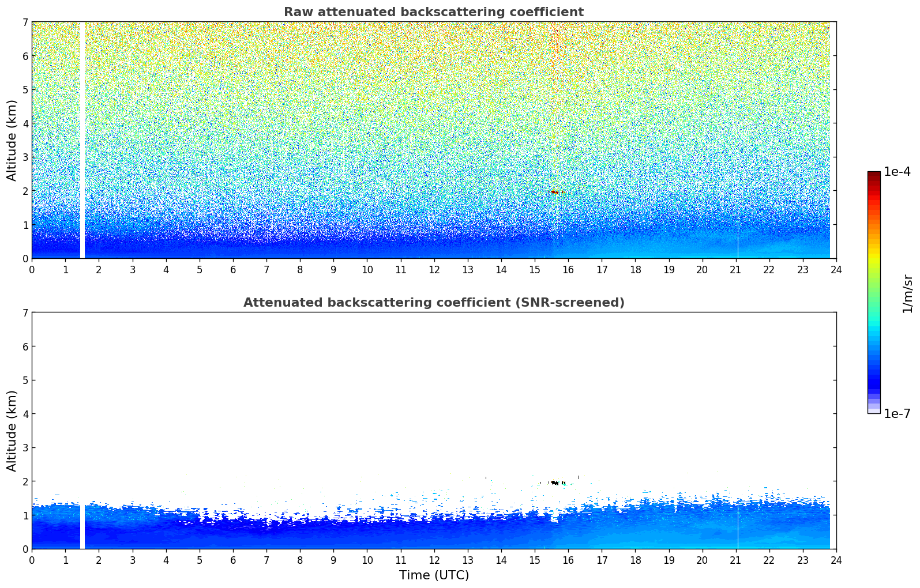Click the '1/m/sr' colorbar unit label
The height and width of the screenshot is (588, 920).
point(907,293)
